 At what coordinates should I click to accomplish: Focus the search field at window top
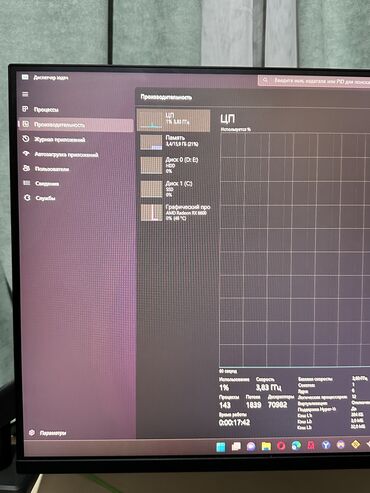[314, 81]
